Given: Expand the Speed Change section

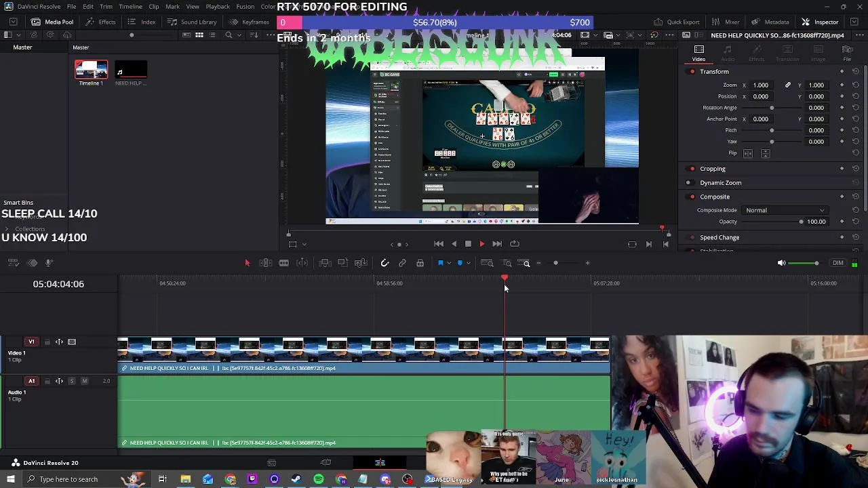Looking at the screenshot, I should [x=719, y=238].
